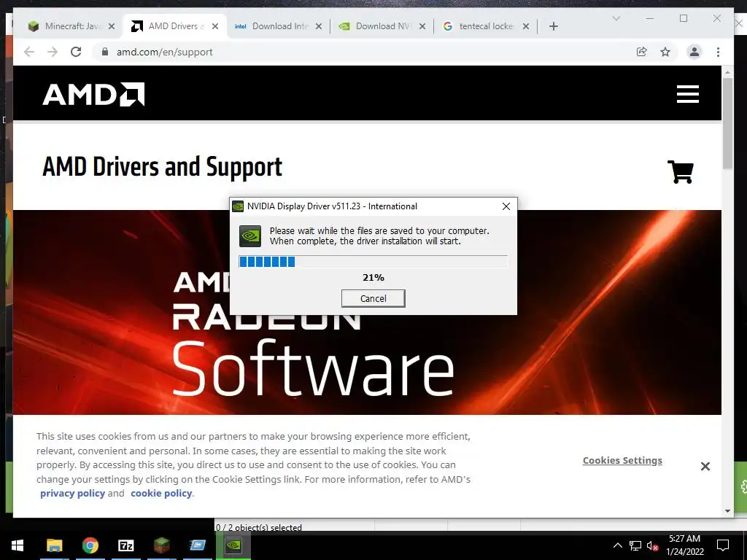Viewport: 747px width, 560px height.
Task: Show hidden system tray icons
Action: (617, 545)
